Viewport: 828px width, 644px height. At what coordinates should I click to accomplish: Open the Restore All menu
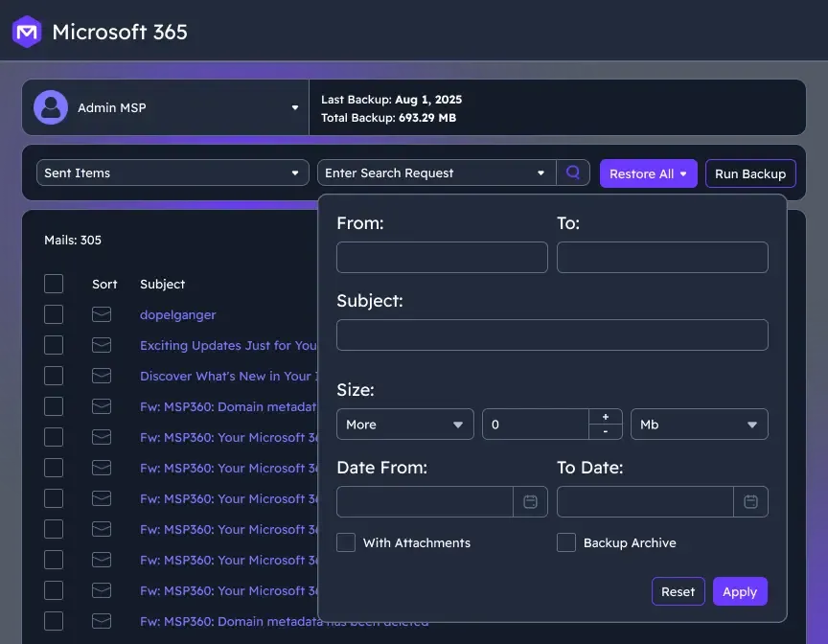(x=648, y=173)
